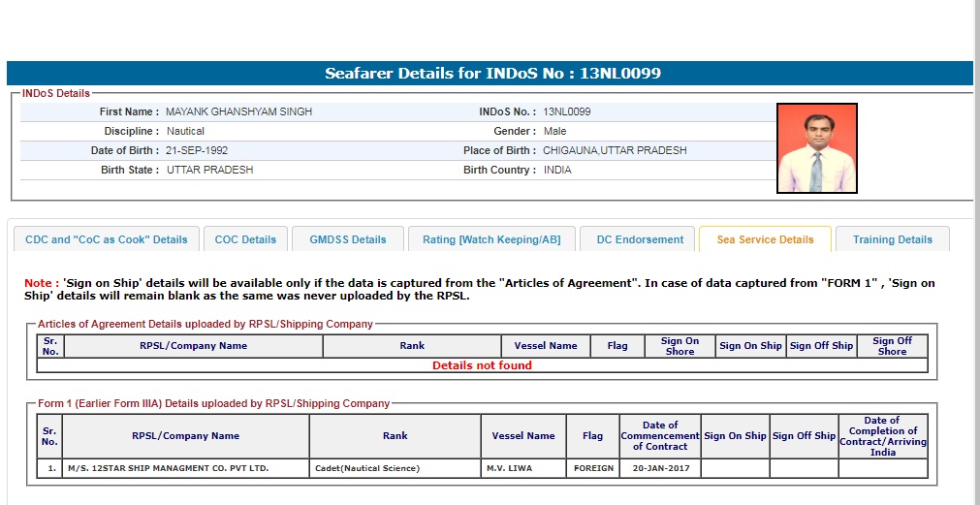Viewport: 980px width, 505px height.
Task: Click the Sea Service Details tab
Action: click(765, 239)
